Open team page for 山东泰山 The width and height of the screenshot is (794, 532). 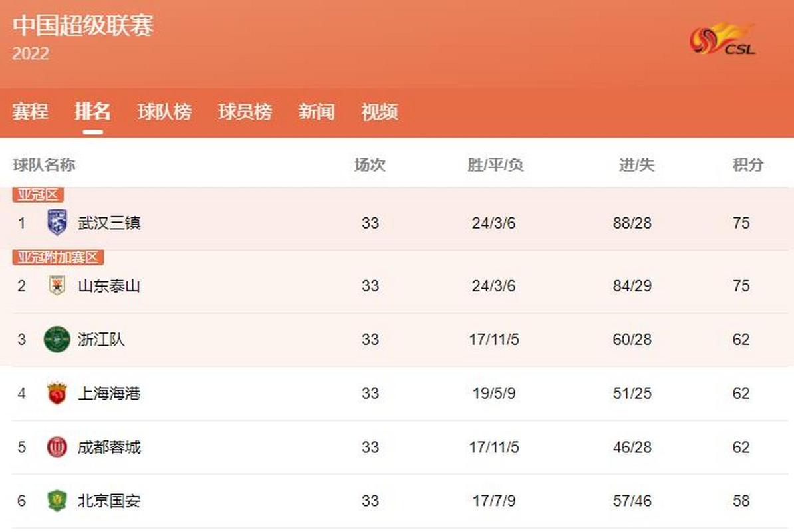click(109, 285)
